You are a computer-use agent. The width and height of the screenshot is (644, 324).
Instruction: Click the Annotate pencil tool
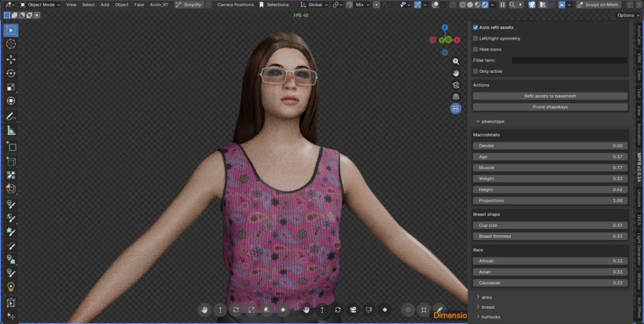pyautogui.click(x=11, y=116)
